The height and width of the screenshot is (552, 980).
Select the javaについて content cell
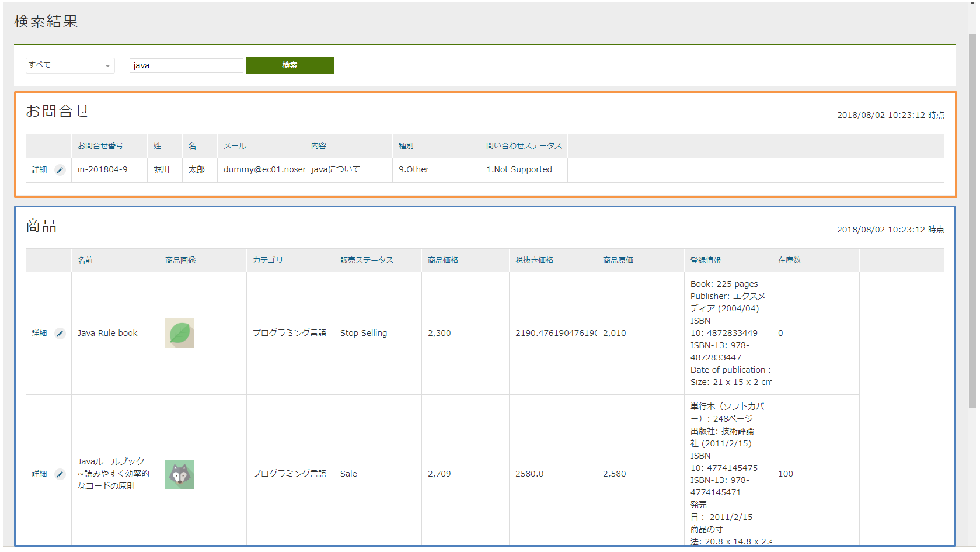point(349,170)
